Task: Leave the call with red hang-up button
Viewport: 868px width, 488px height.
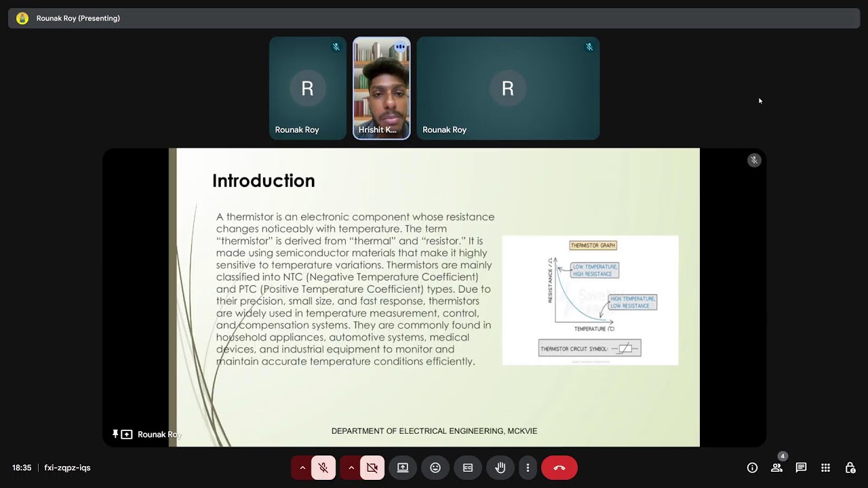Action: (x=559, y=468)
